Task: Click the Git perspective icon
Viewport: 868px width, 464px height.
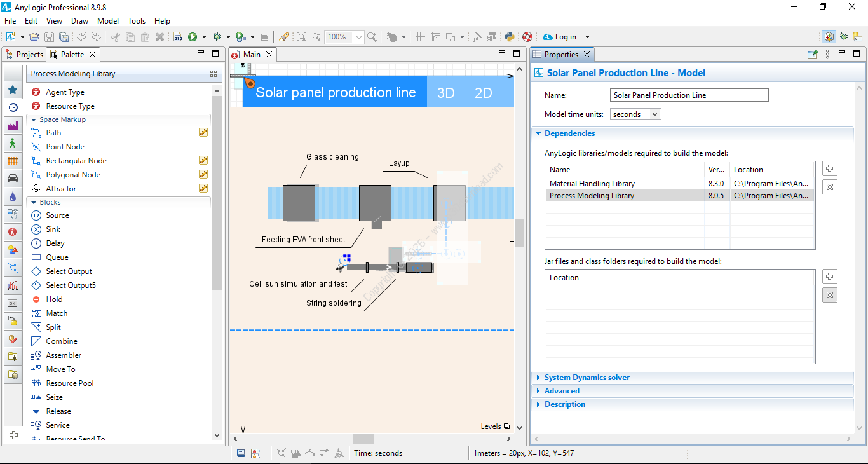Action: (858, 37)
